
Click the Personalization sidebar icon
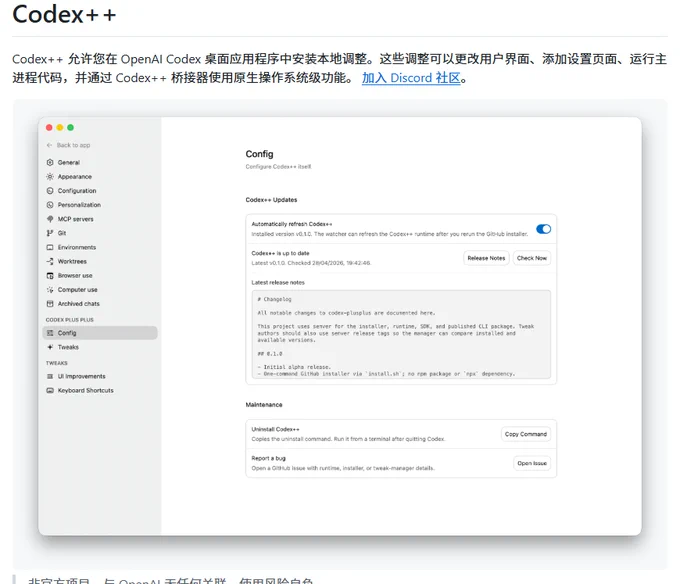[50, 205]
